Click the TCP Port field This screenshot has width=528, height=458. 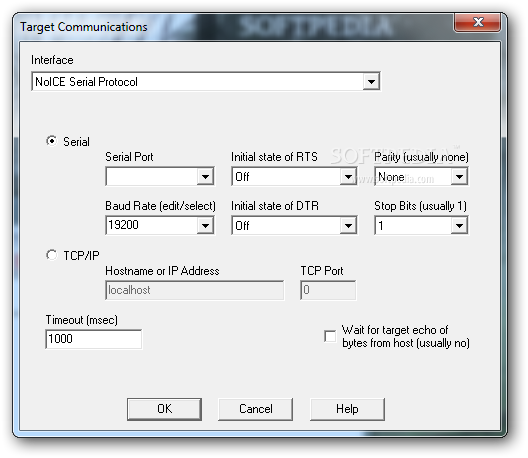[328, 290]
